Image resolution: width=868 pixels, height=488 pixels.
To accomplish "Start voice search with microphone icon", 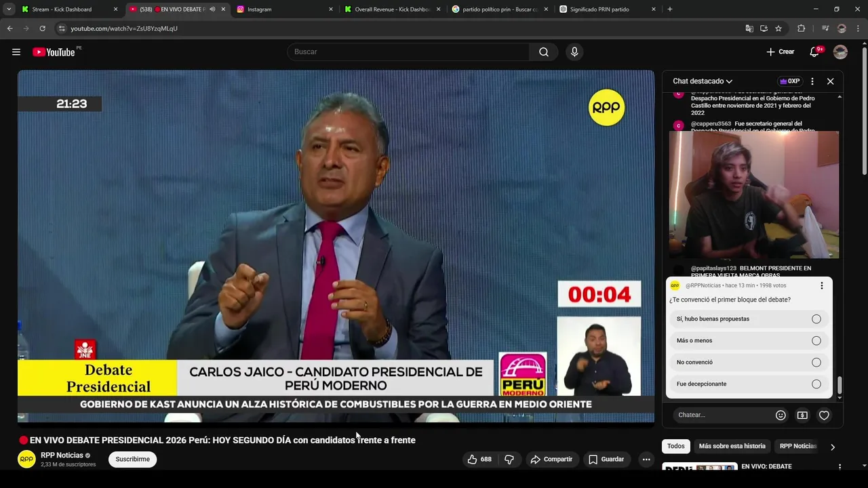I will point(574,52).
